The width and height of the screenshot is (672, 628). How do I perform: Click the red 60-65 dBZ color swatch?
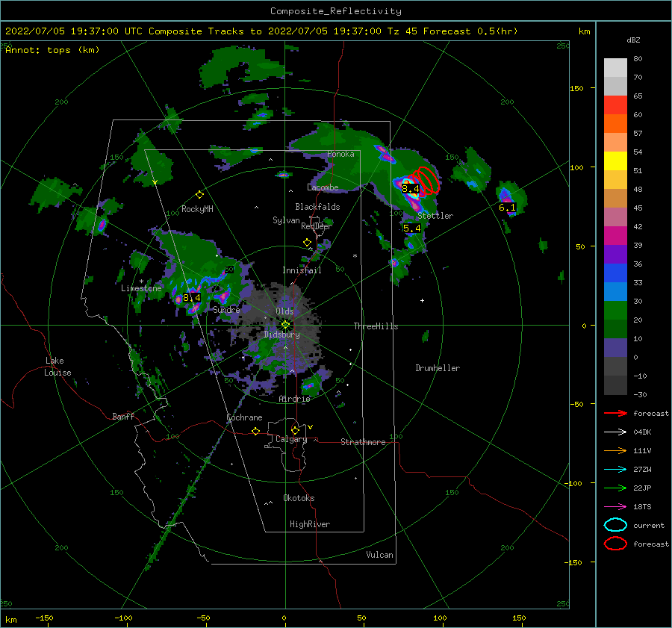coord(615,105)
